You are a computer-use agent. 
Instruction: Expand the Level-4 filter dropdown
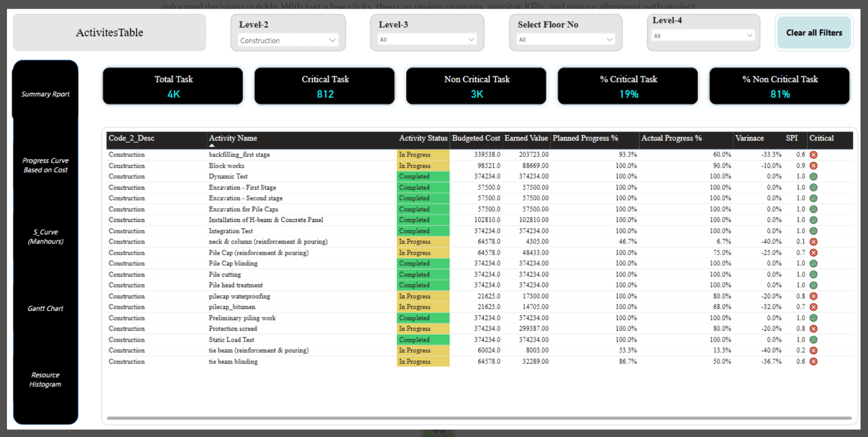point(703,36)
